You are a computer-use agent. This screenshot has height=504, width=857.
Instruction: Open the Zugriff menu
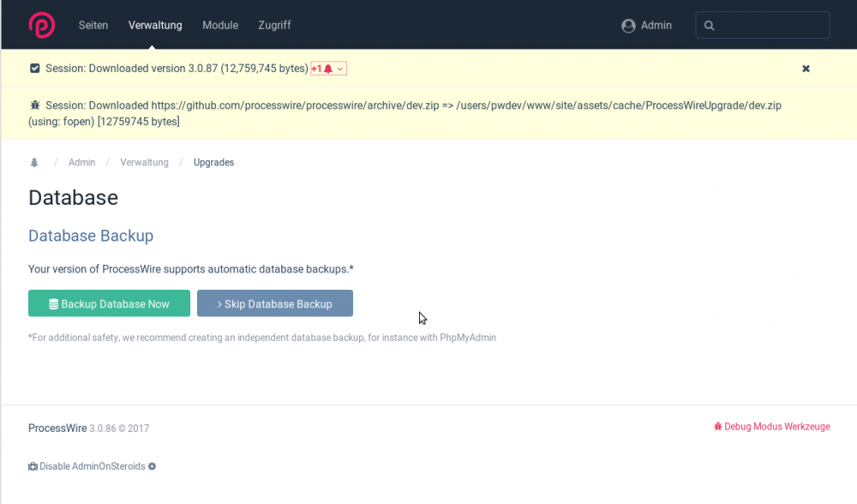[274, 26]
